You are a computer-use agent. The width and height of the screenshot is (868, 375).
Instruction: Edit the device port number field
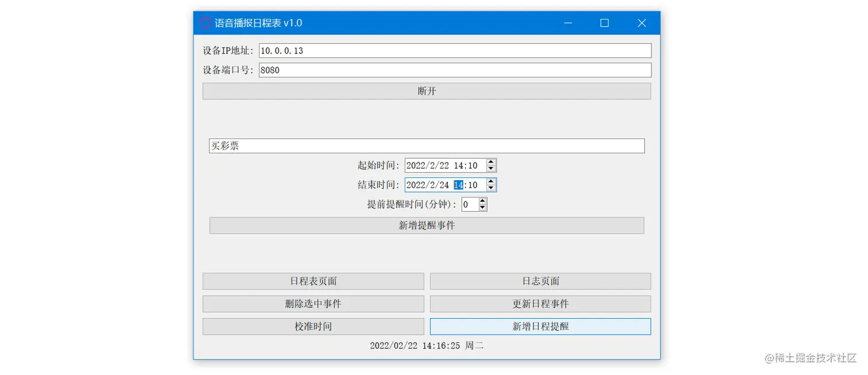(455, 70)
